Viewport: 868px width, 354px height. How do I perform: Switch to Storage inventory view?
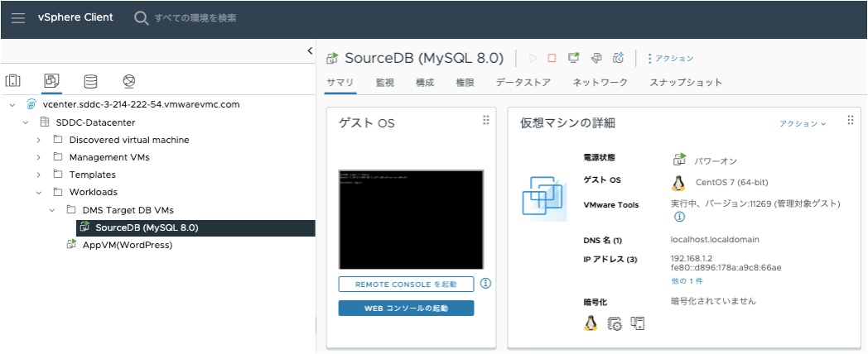90,81
